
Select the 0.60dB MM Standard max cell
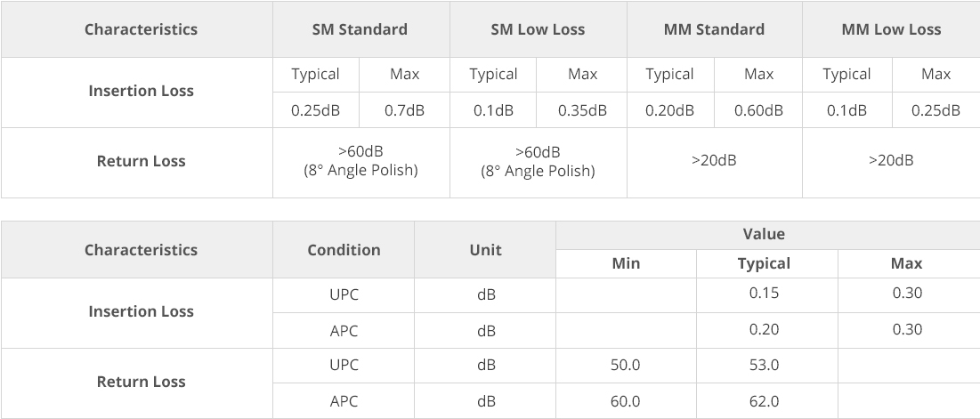tap(758, 110)
